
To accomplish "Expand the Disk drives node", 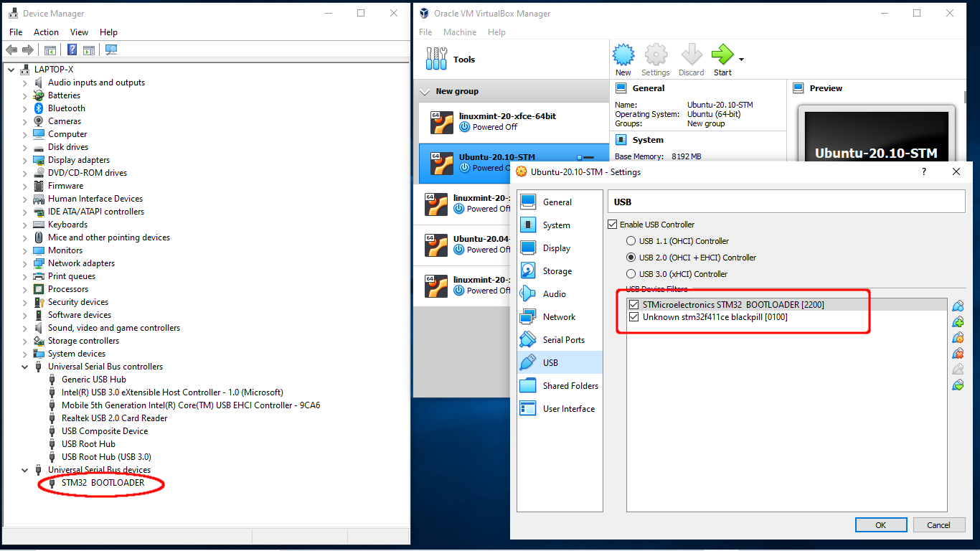I will (x=25, y=147).
